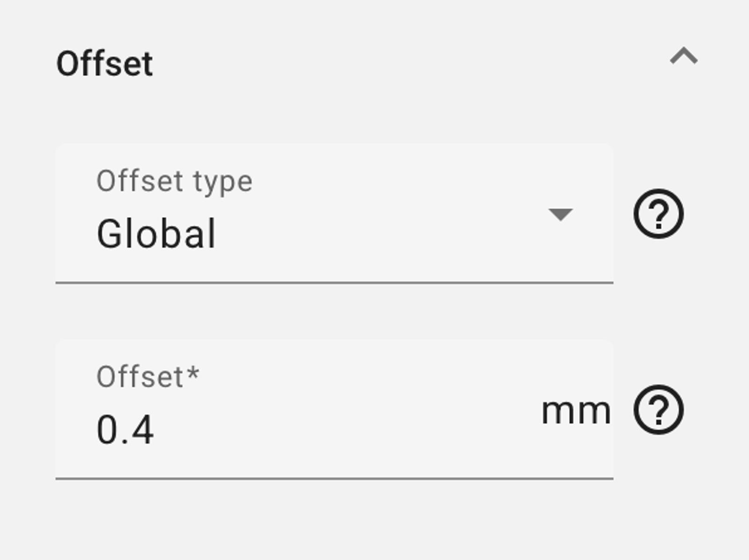Show help for the Offset value
The height and width of the screenshot is (560, 749).
[658, 410]
